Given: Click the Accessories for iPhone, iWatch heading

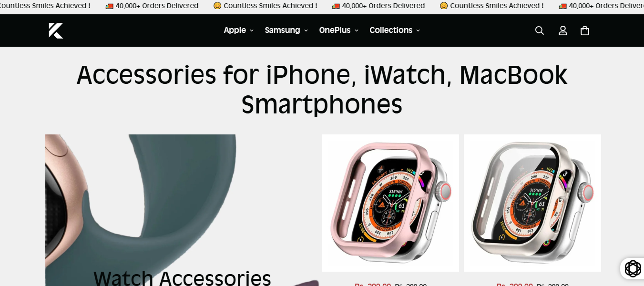Looking at the screenshot, I should click(x=322, y=89).
